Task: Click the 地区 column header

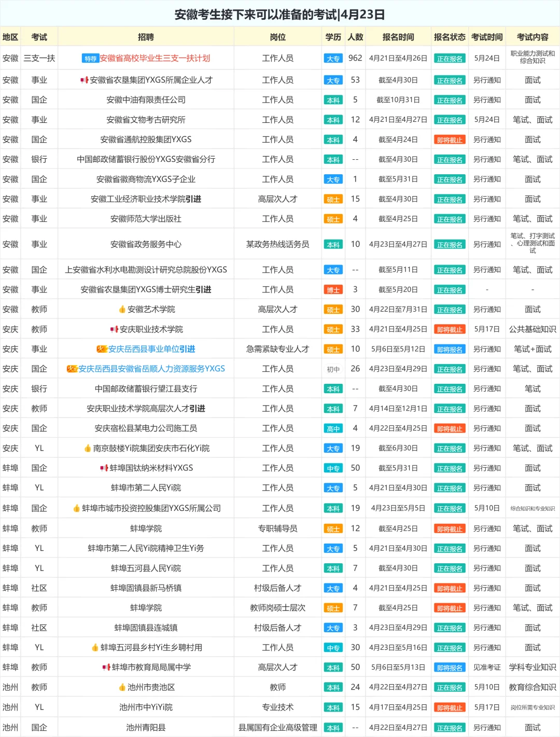Action: [10, 37]
